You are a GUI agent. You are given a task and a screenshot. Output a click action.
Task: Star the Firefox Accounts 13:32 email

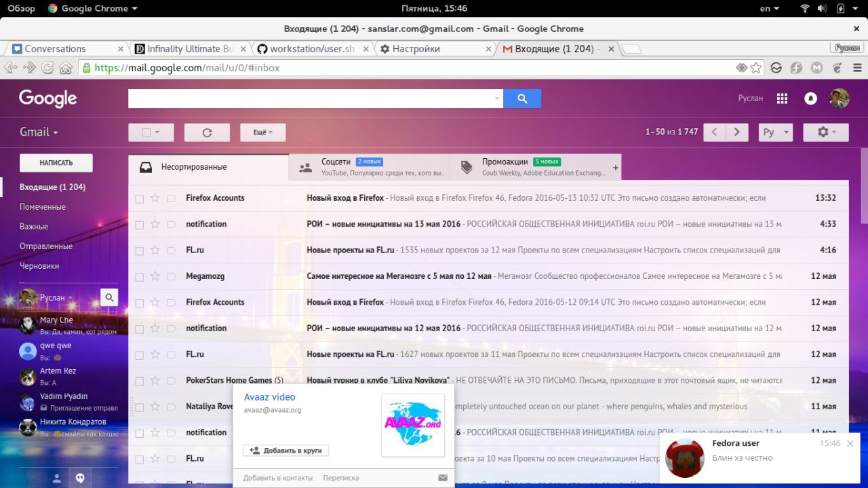[x=155, y=198]
